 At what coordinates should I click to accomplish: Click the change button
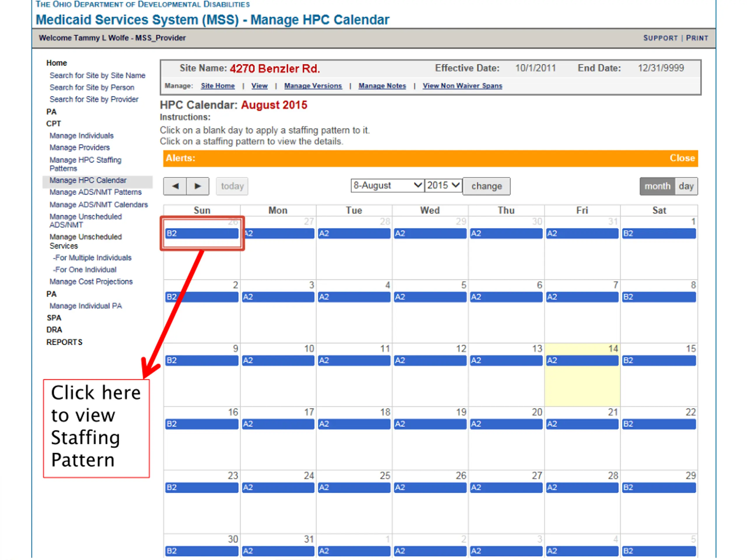(x=486, y=186)
